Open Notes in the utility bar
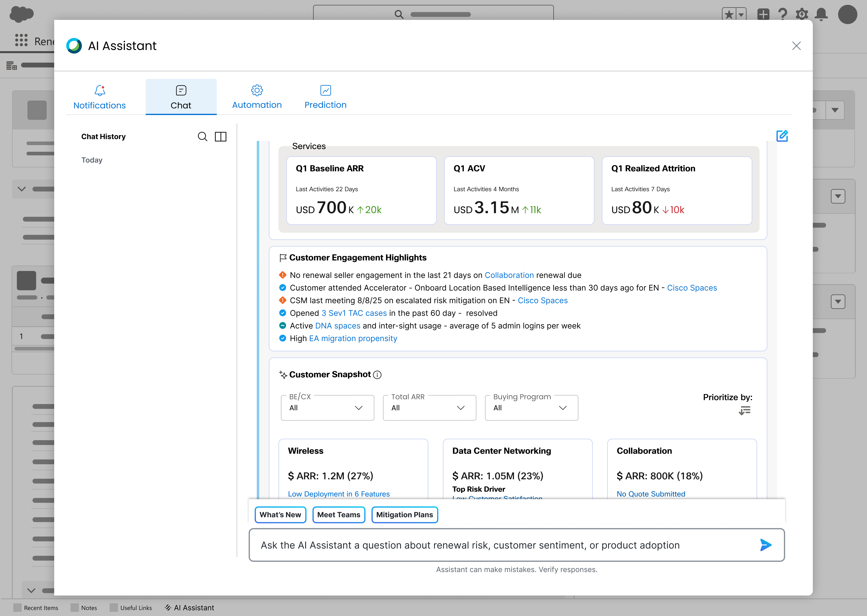 [x=84, y=608]
